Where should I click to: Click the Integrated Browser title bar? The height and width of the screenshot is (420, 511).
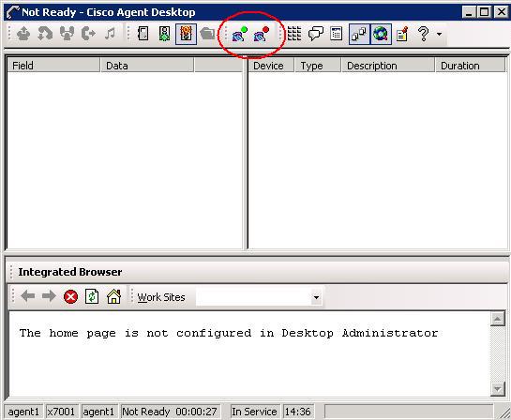(258, 272)
